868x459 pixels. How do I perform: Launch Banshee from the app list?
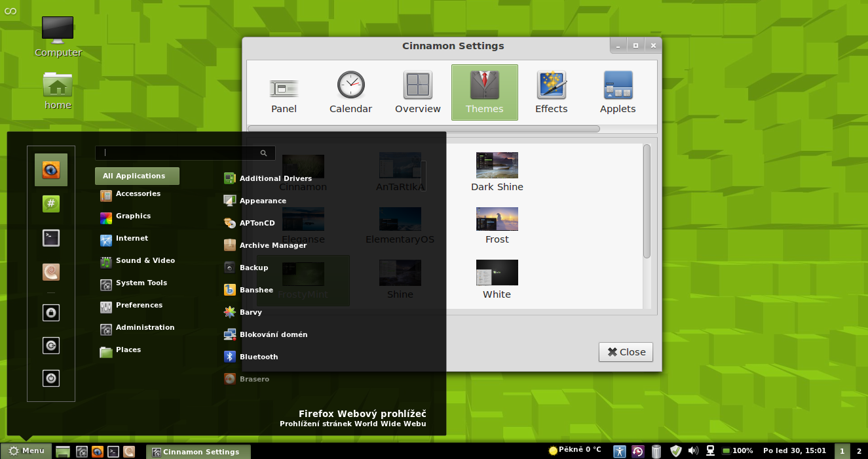click(249, 290)
